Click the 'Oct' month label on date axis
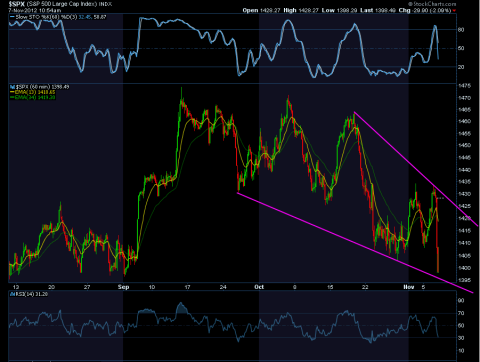The height and width of the screenshot is (362, 480). click(259, 287)
